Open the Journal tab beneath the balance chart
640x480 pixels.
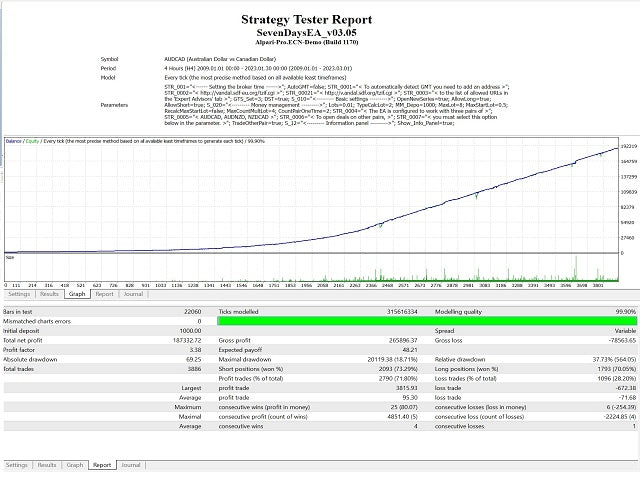pos(133,294)
